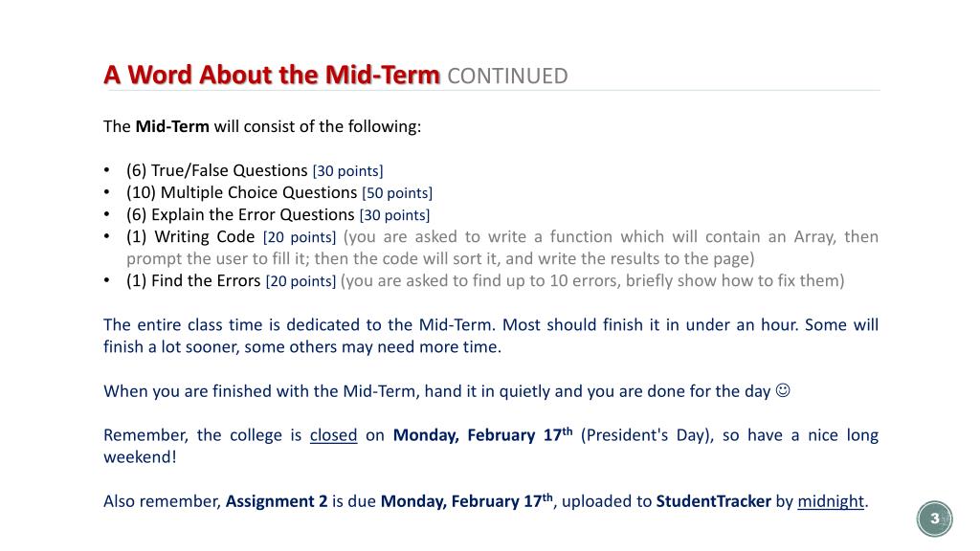Click the bullet dot before Multiple Choice Questions
980x551 pixels.
click(x=107, y=192)
